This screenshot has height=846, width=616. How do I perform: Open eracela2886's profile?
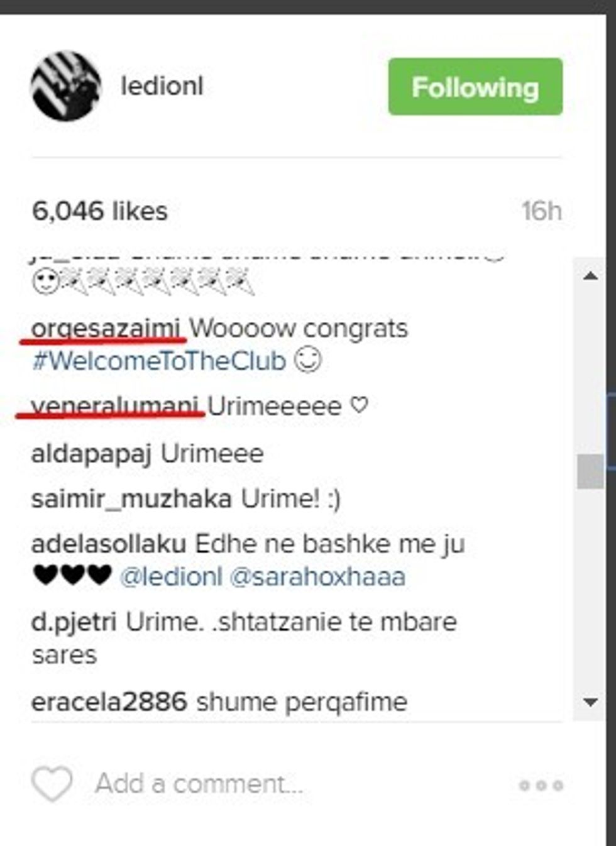pyautogui.click(x=109, y=702)
